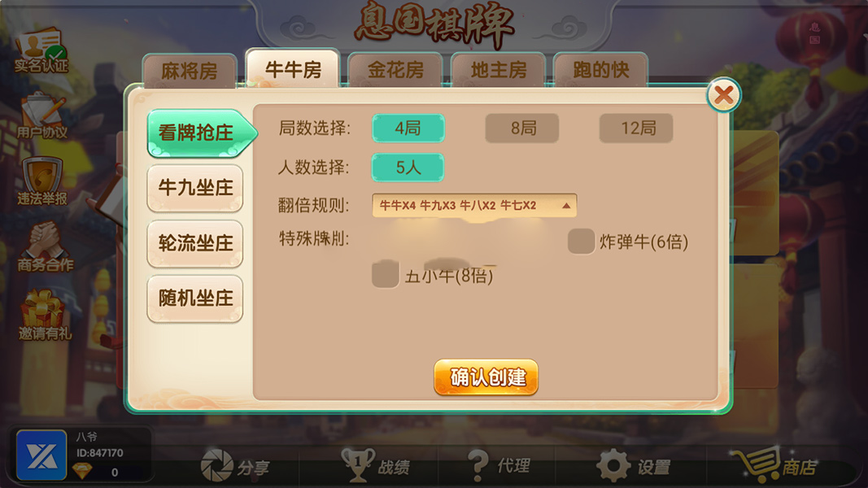
Task: Click the dropdown arrow beside 牛七X2
Action: pos(565,206)
